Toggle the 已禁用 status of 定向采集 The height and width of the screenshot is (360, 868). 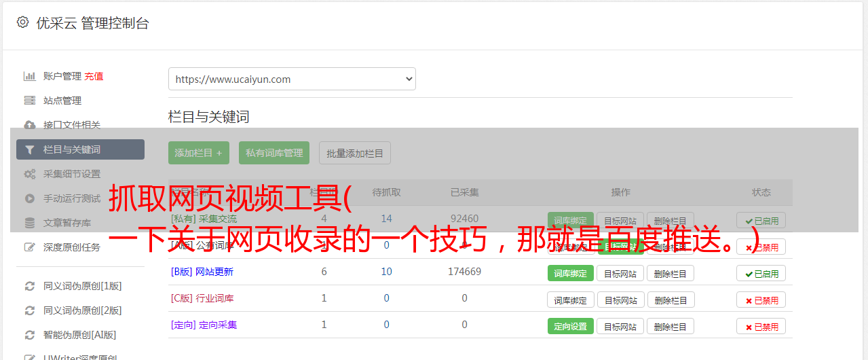(x=761, y=326)
